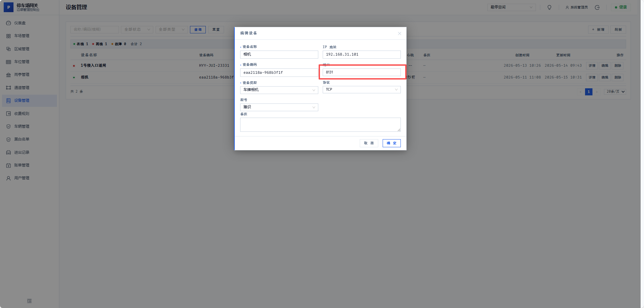Collapse the sidebar using bottom menu icon
Viewport: 644px width, 308px height.
29,301
